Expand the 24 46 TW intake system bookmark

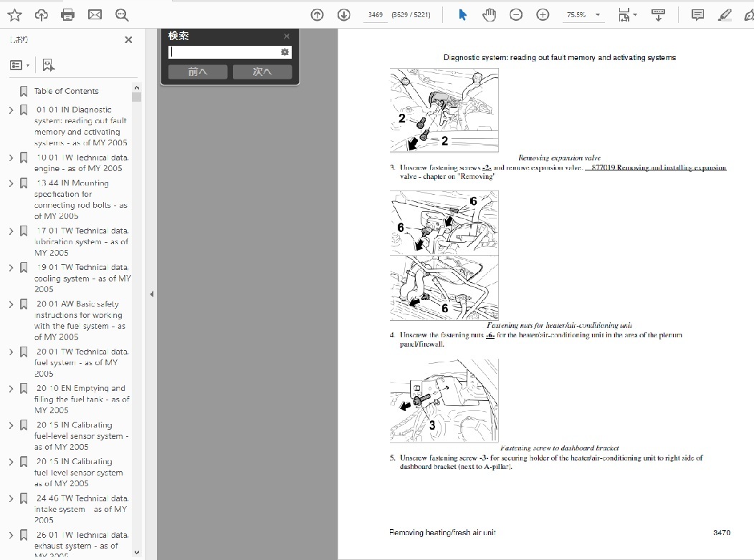(x=11, y=499)
